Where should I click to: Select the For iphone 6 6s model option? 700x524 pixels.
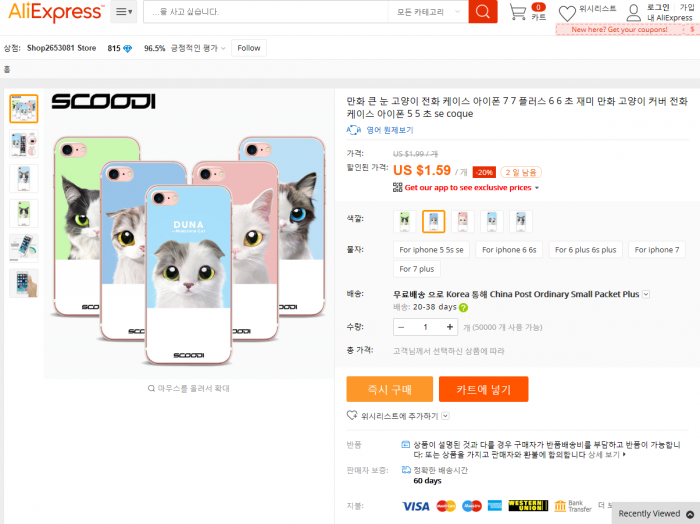tap(509, 250)
